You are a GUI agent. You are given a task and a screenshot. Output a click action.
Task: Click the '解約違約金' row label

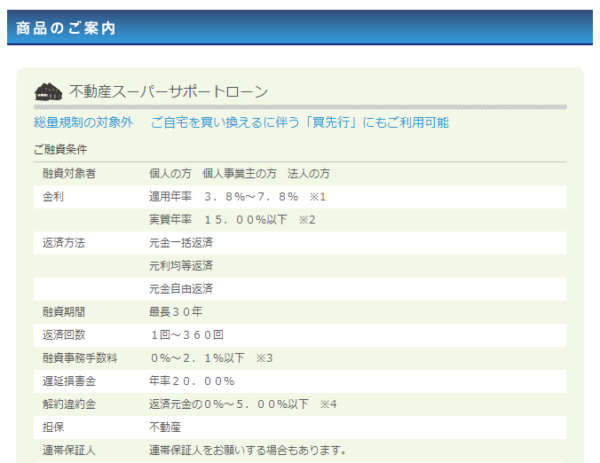(69, 404)
